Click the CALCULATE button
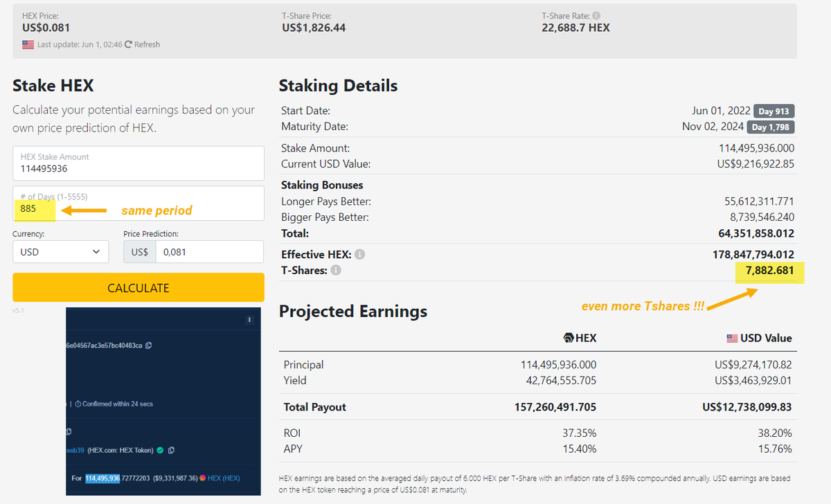Screen dimensions: 831x504 click(x=138, y=287)
